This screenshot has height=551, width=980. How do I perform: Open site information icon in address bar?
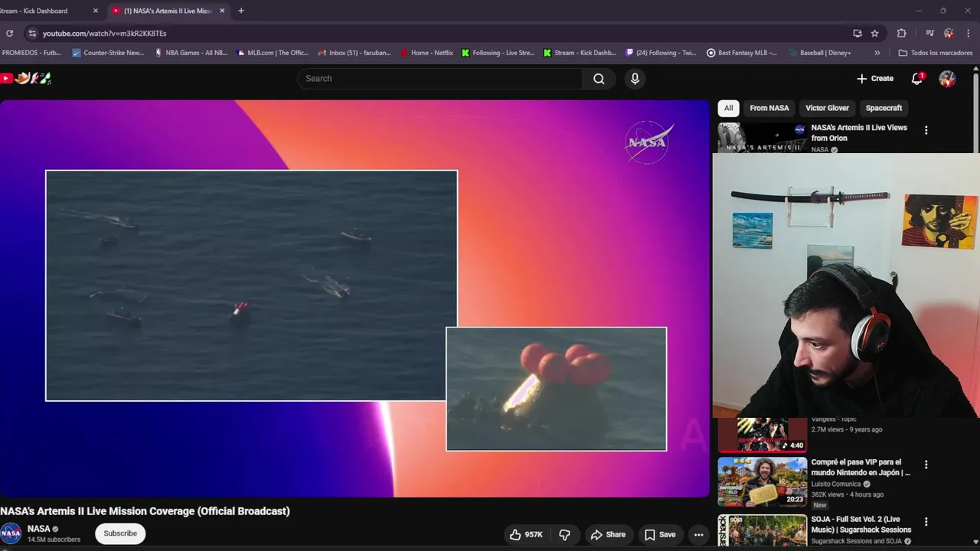point(31,33)
